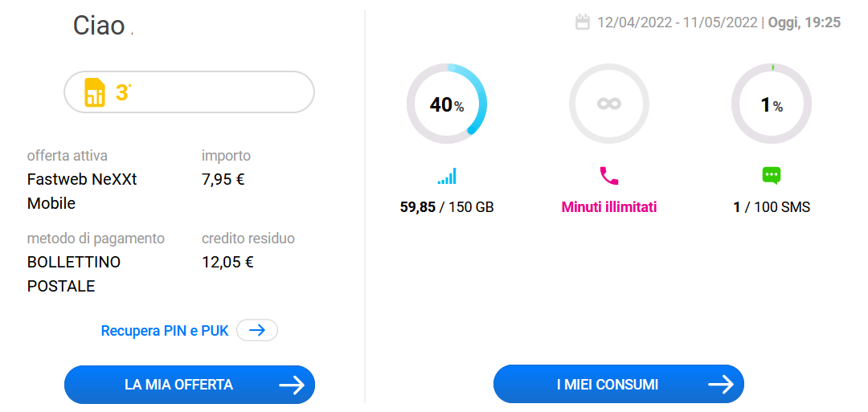Viewport: 868px width, 412px height.
Task: Click the pink phone handset icon
Action: click(609, 176)
